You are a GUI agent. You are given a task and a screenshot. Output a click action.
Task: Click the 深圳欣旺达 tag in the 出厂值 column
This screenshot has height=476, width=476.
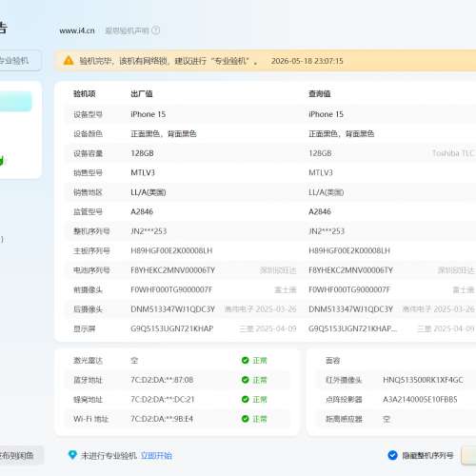[278, 270]
